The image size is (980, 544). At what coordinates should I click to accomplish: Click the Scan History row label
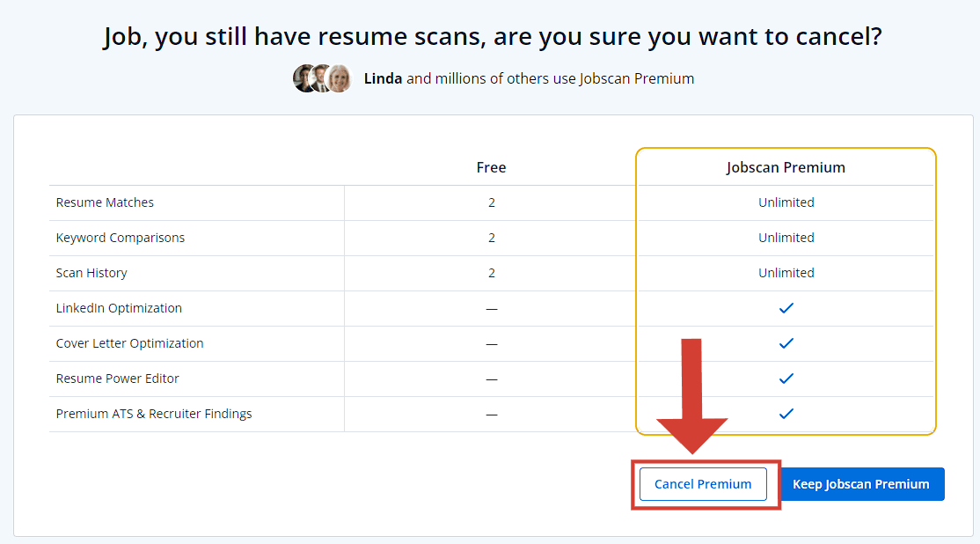pyautogui.click(x=91, y=273)
